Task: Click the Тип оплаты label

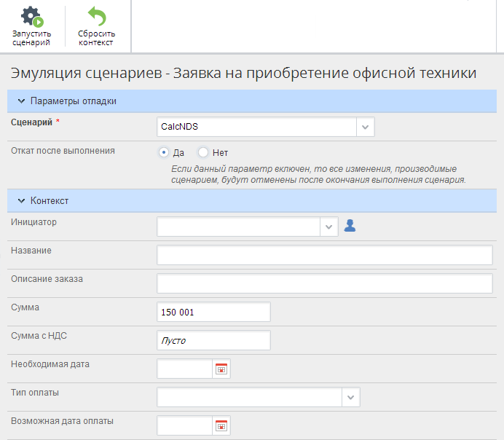Action: 35,393
